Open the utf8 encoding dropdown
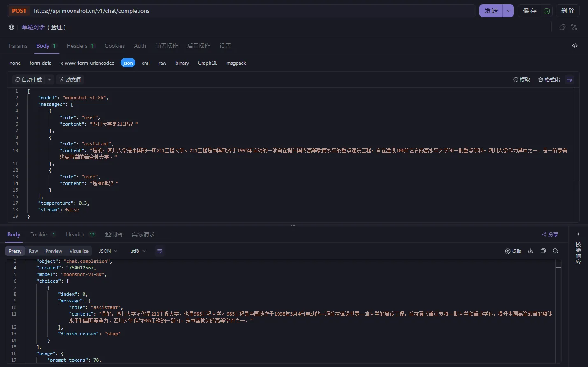 138,251
